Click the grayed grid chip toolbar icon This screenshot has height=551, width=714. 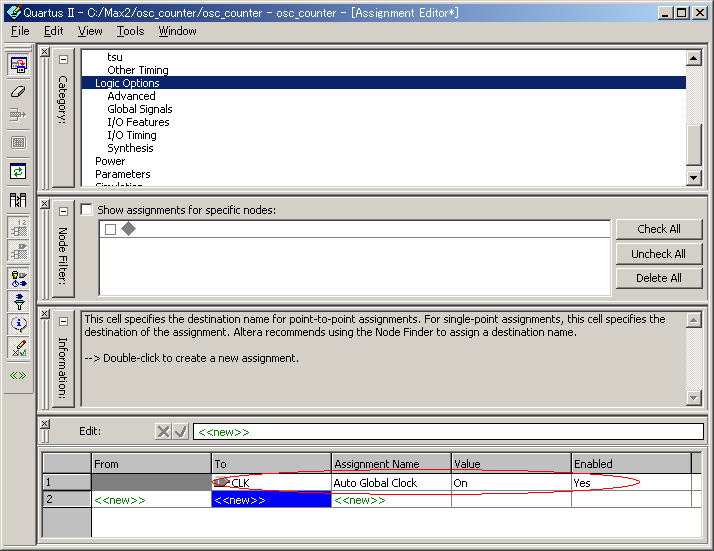click(x=18, y=143)
